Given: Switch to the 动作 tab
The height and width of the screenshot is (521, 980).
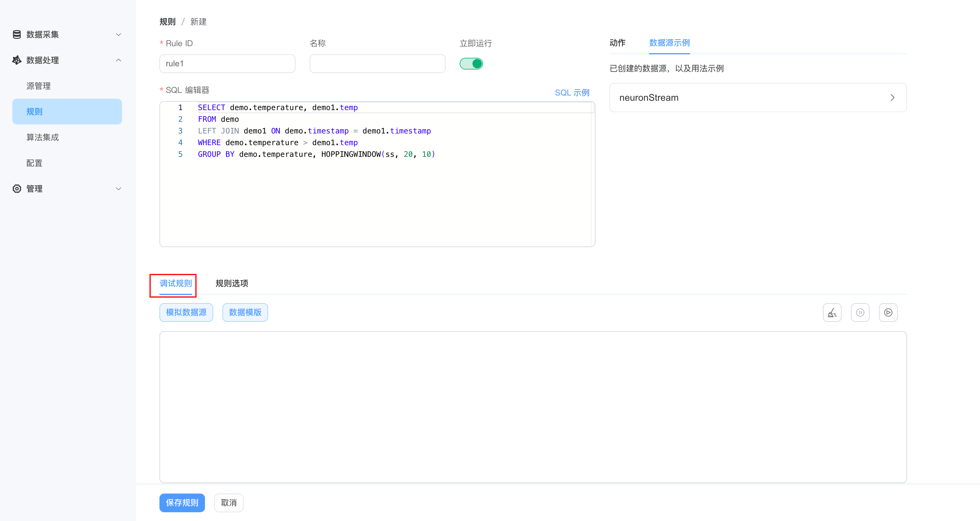Looking at the screenshot, I should click(x=617, y=43).
